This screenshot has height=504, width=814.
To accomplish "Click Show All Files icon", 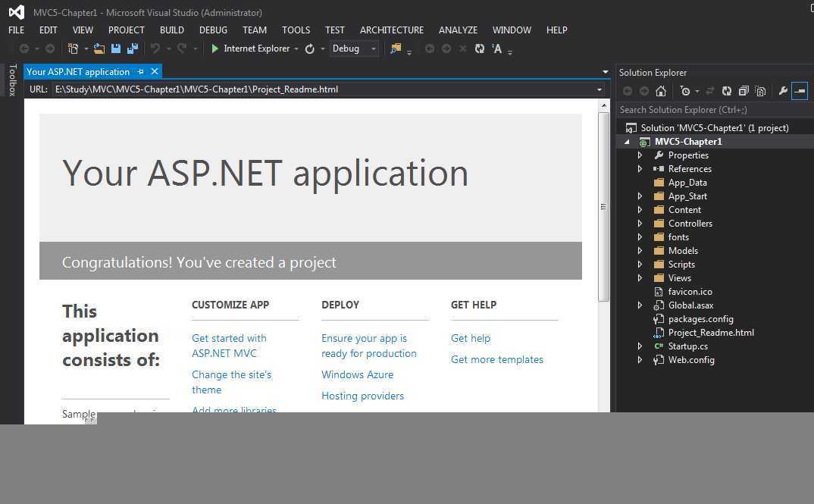I will coord(760,92).
